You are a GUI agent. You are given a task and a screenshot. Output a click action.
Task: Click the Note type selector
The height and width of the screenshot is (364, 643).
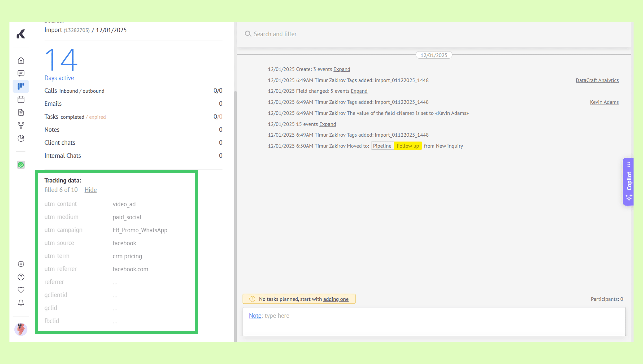point(255,316)
